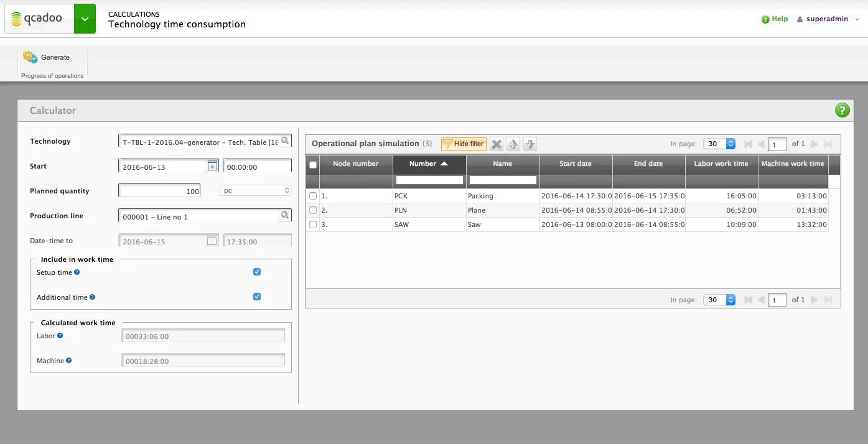Tick the select-all checkbox in grid header
The width and height of the screenshot is (868, 444).
pos(313,165)
